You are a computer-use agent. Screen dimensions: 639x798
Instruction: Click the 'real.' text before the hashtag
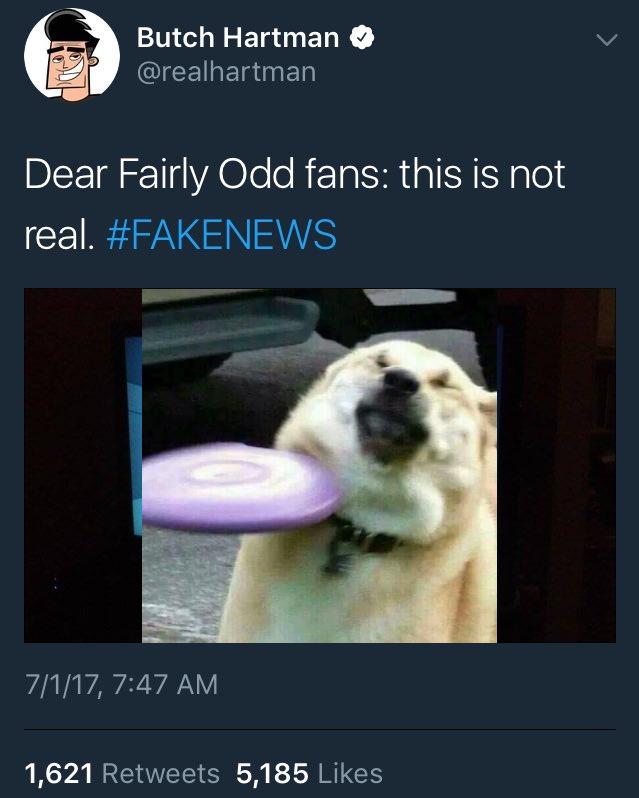60,235
